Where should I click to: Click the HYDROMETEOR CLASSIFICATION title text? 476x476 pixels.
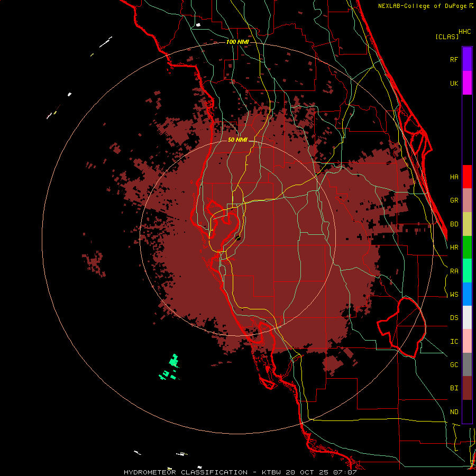pyautogui.click(x=186, y=472)
